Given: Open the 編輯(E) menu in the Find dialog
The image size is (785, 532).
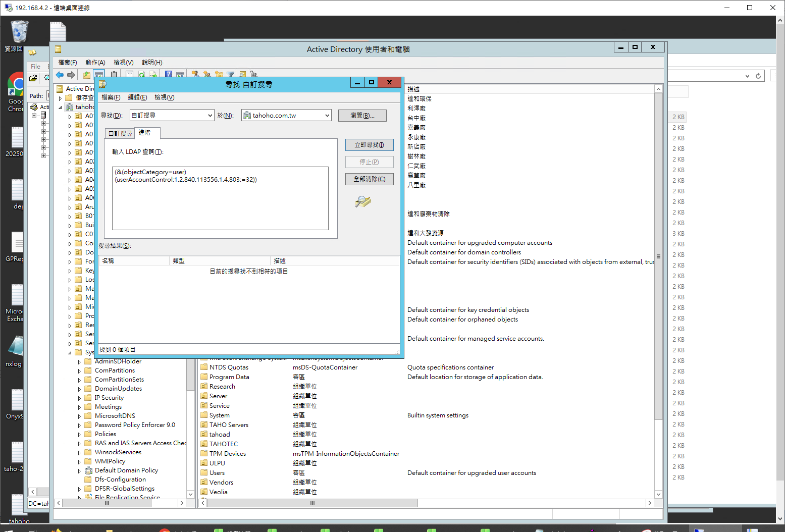Looking at the screenshot, I should [x=137, y=97].
